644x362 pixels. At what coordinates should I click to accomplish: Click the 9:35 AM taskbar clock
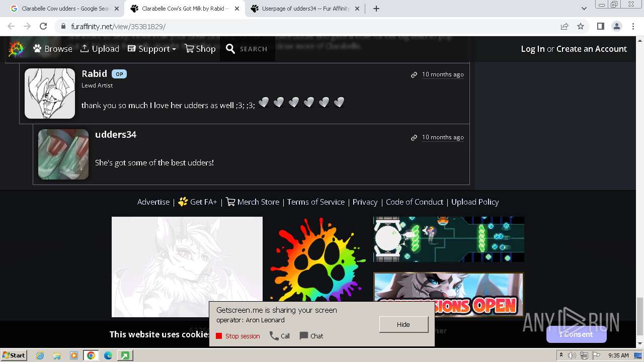point(618,355)
